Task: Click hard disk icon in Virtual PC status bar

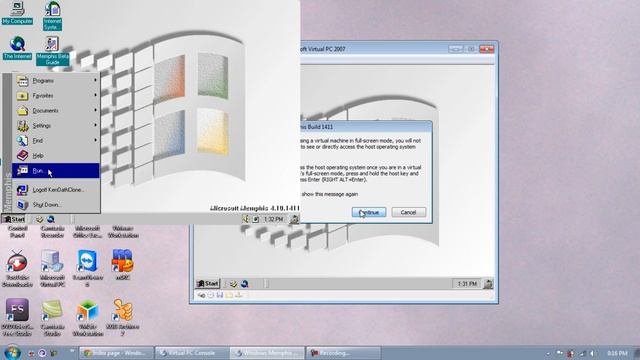Action: [x=201, y=295]
